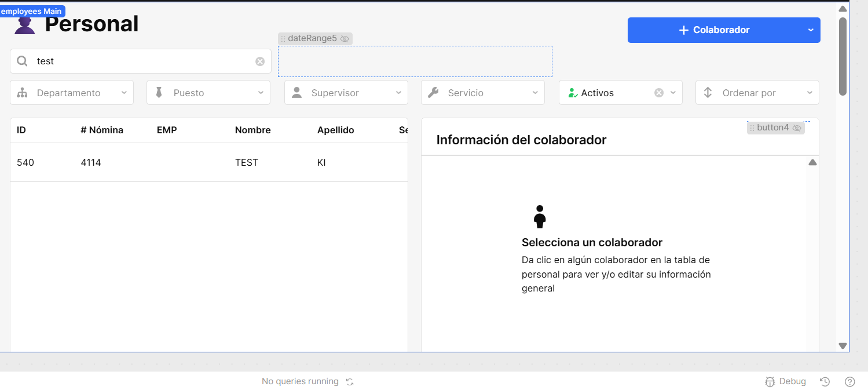Select the employees Main tab

click(32, 10)
